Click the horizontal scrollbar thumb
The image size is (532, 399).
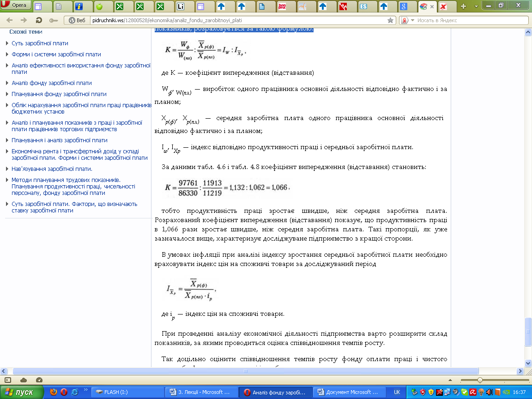click(x=245, y=371)
